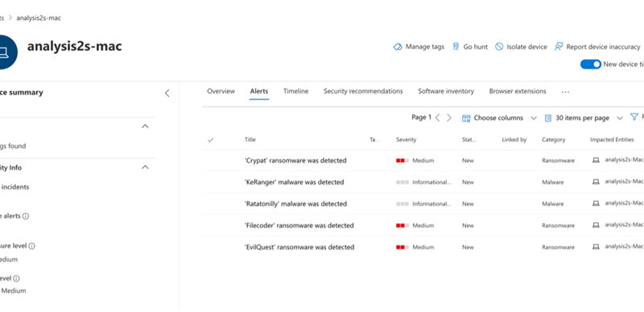Click the Go hunt icon
This screenshot has height=312, width=644.
point(456,47)
